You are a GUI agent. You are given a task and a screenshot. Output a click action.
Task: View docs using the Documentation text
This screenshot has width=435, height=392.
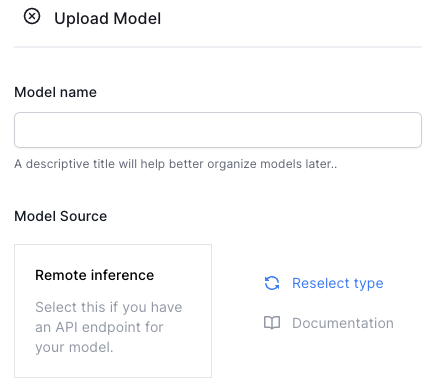[343, 323]
